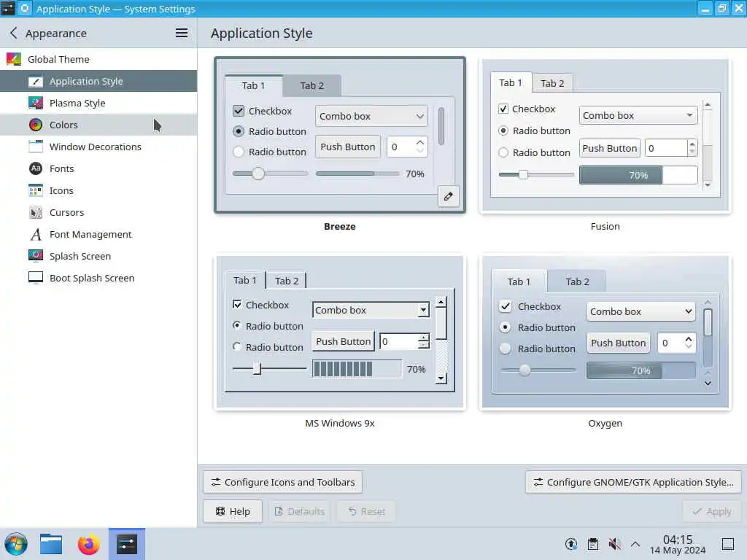Viewport: 747px width, 560px height.
Task: Select Tab 1 in Fusion preview
Action: 511,83
